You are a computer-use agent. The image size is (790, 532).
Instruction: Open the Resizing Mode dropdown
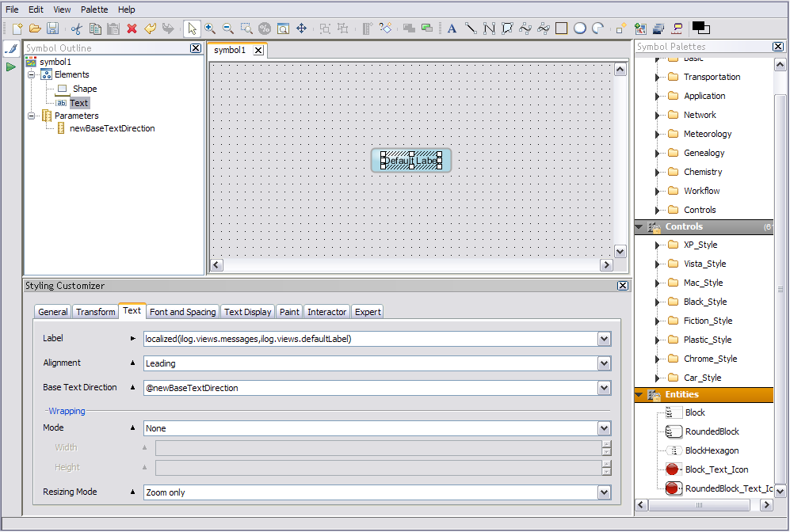click(605, 492)
